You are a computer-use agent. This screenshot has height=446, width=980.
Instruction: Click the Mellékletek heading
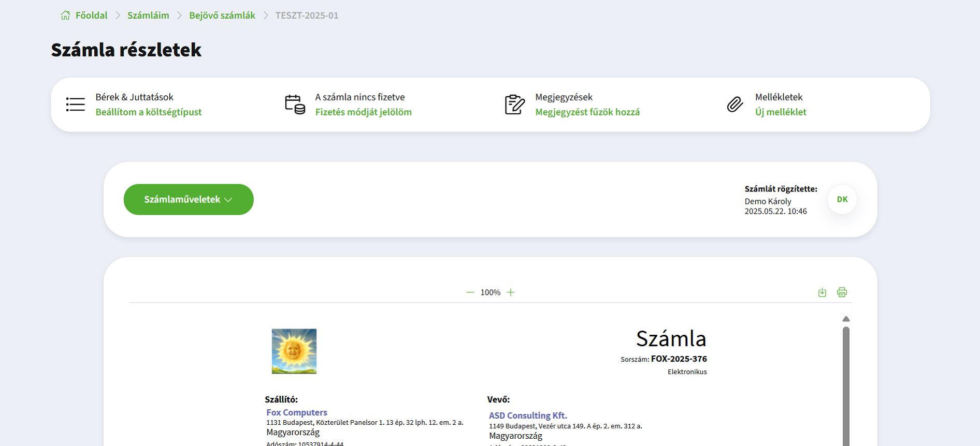tap(779, 97)
